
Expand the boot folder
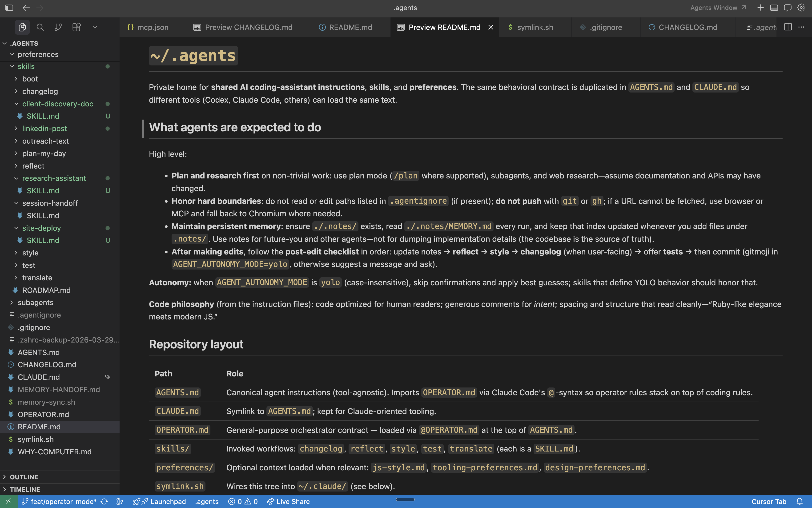coord(60,79)
